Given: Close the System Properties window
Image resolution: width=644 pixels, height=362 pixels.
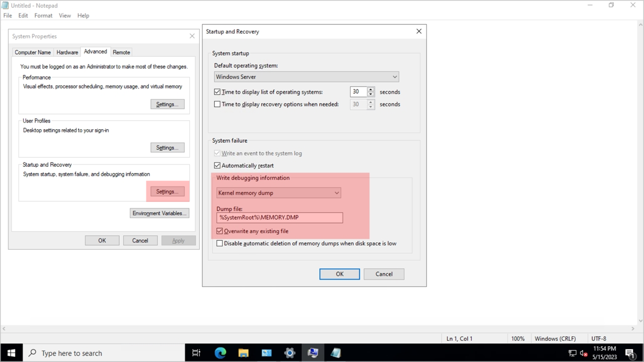Looking at the screenshot, I should tap(192, 36).
